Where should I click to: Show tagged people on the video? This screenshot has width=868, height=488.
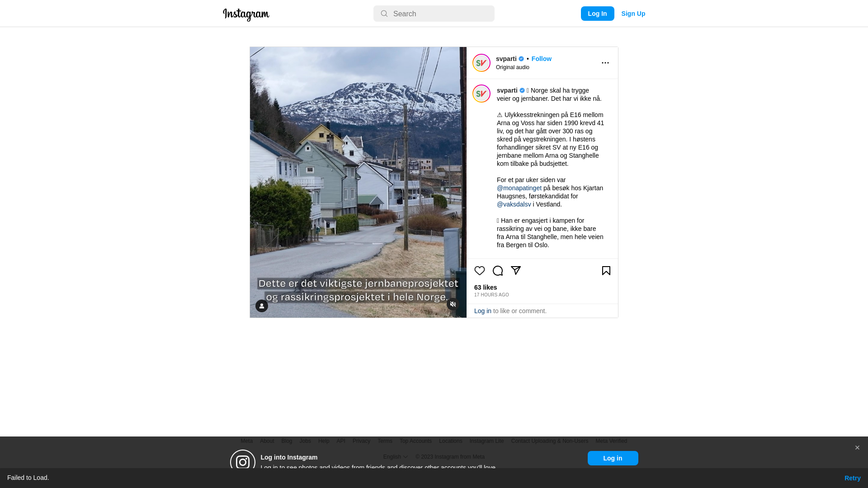tap(262, 306)
